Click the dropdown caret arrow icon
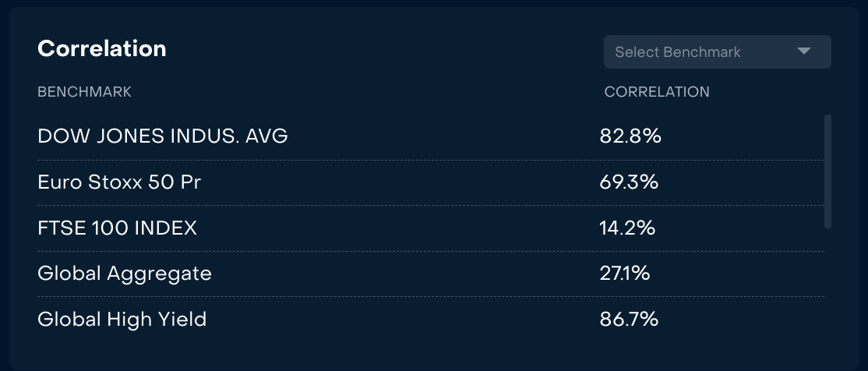The width and height of the screenshot is (868, 371). [804, 52]
